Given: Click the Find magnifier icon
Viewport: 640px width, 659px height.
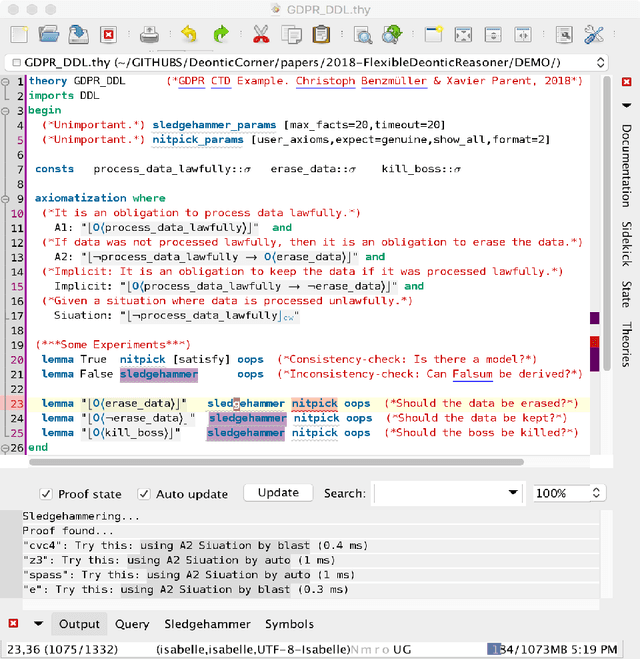Looking at the screenshot, I should (x=362, y=35).
